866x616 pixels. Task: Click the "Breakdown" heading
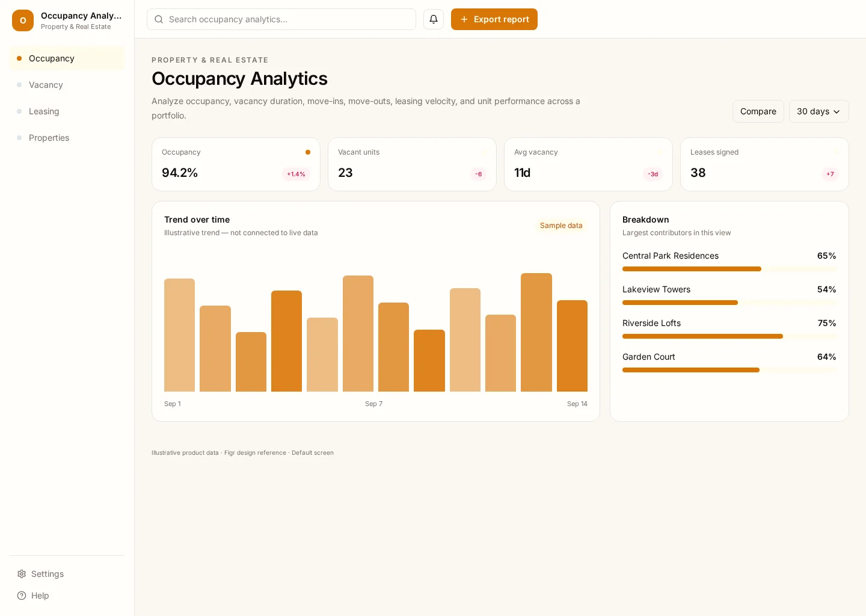pos(645,220)
